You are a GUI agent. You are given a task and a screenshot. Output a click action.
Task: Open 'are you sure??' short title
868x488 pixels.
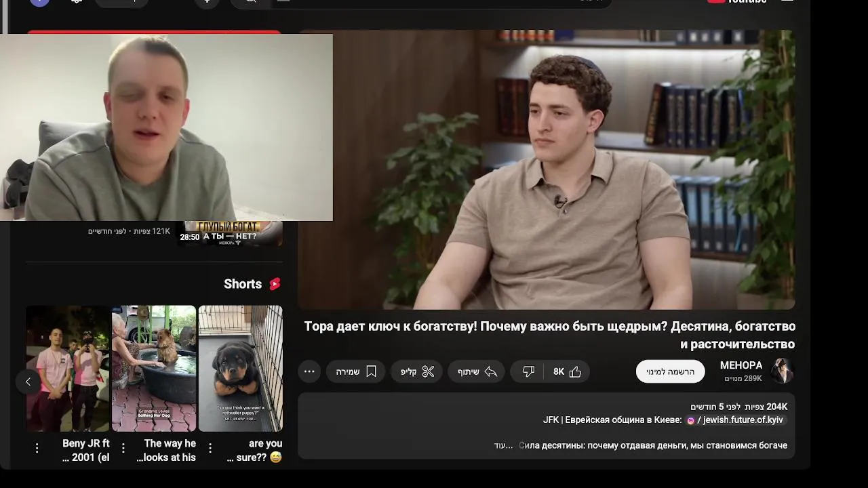[x=254, y=451]
